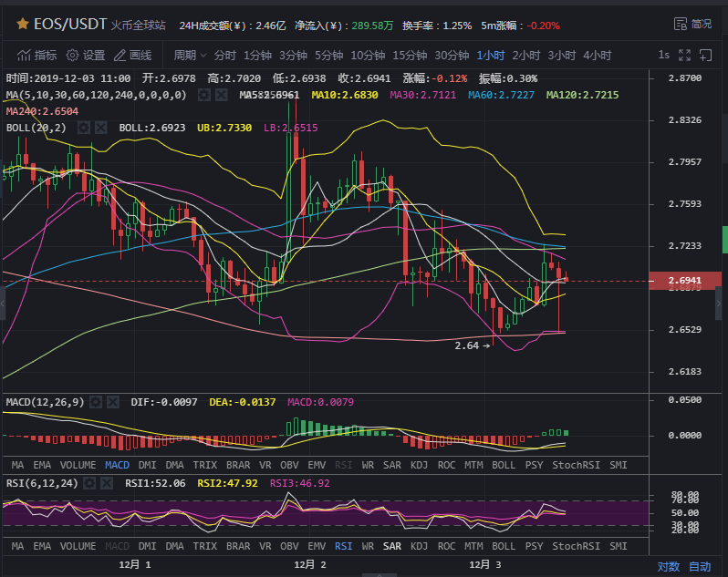Viewport: 728px width, 577px height.
Task: Open MACD(12,26,9) settings gear icon
Action: 97,401
